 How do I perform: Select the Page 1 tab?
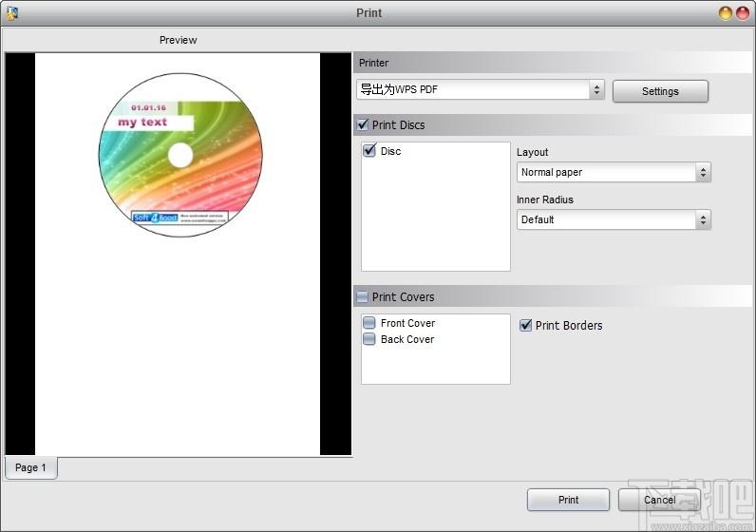tap(30, 467)
